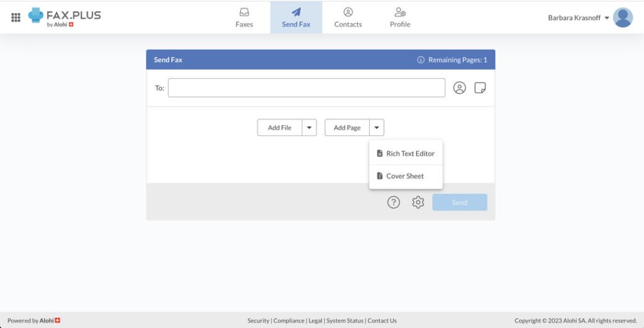Switch to the Contacts tab
The height and width of the screenshot is (328, 644).
pos(348,18)
